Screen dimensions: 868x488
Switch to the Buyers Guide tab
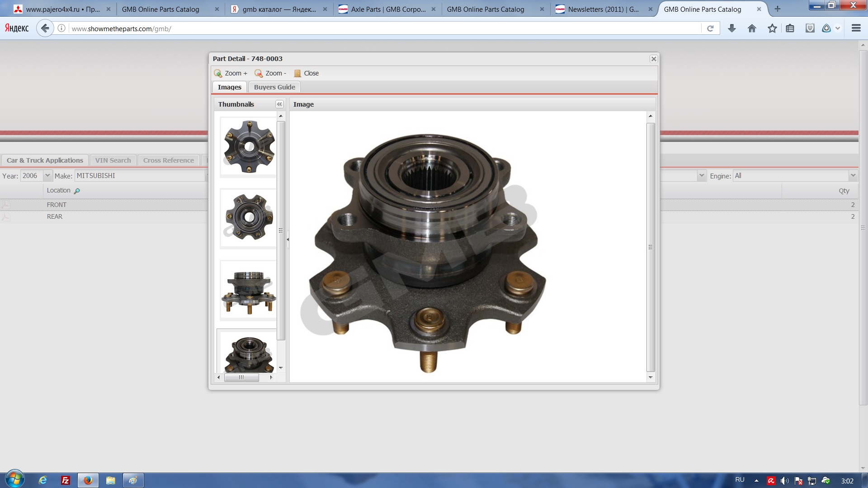tap(274, 87)
